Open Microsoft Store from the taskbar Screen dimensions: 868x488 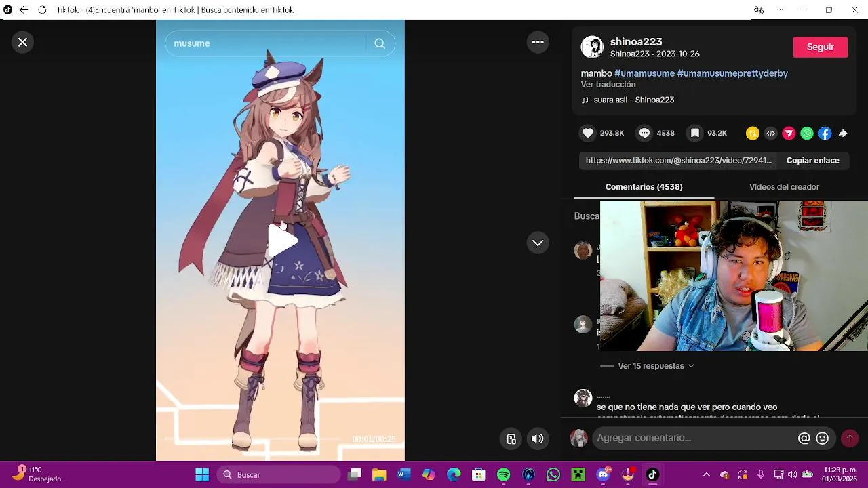pyautogui.click(x=479, y=474)
